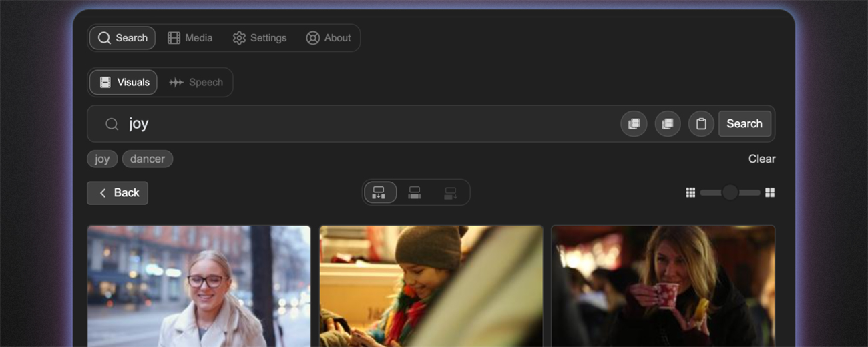
Task: Go to the About tab
Action: point(328,38)
